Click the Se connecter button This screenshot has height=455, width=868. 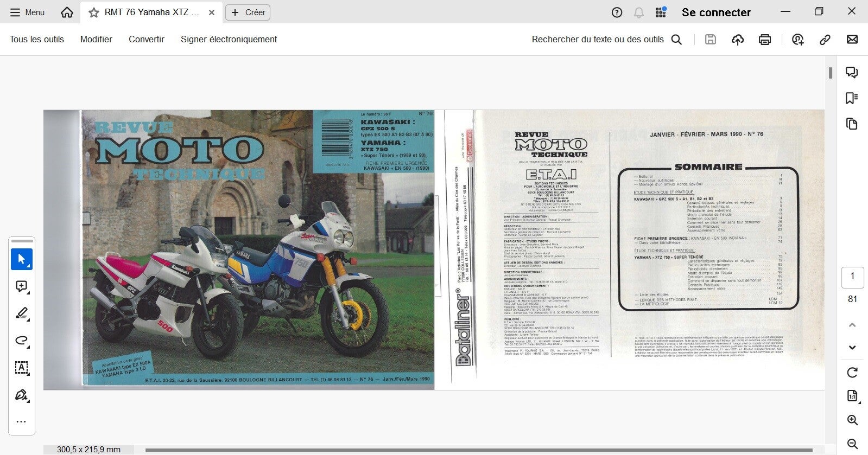[x=716, y=12]
